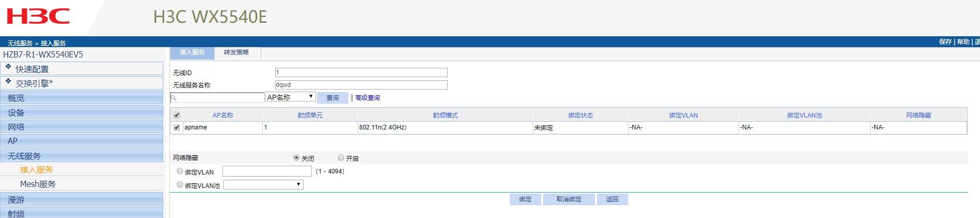
Task: Focus the 无线ID input field
Action: 361,72
